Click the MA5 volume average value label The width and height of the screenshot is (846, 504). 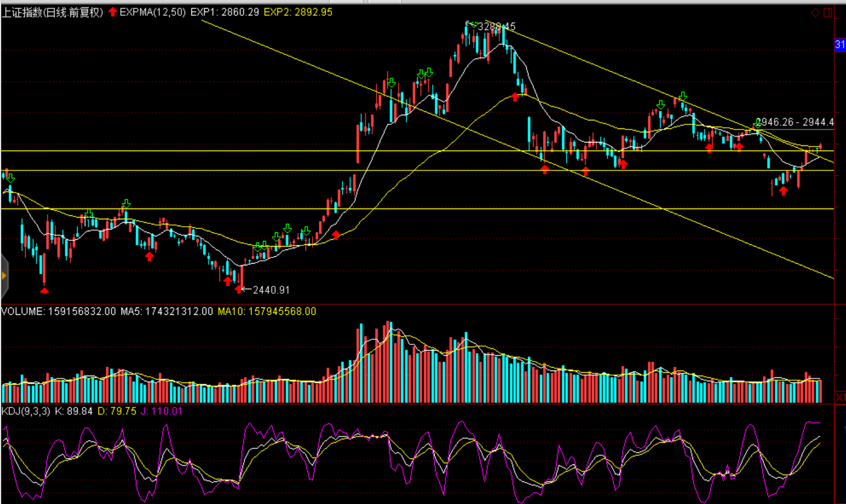[166, 311]
